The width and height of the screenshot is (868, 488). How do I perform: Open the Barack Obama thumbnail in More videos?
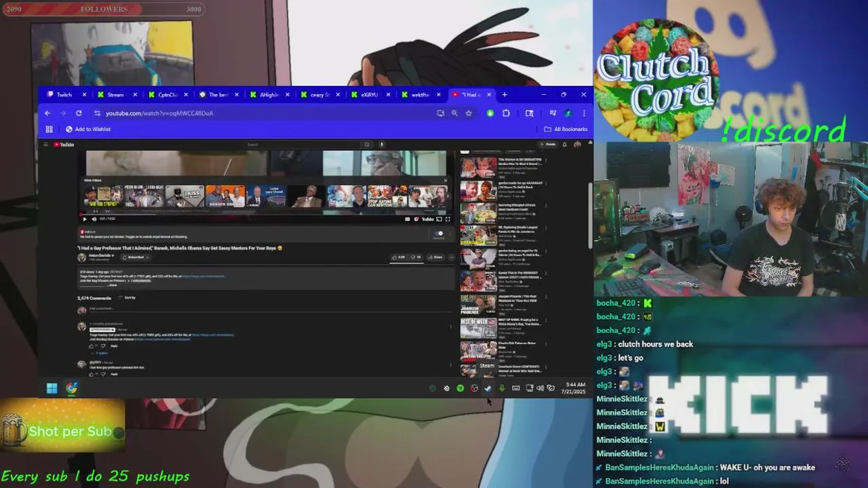(225, 197)
